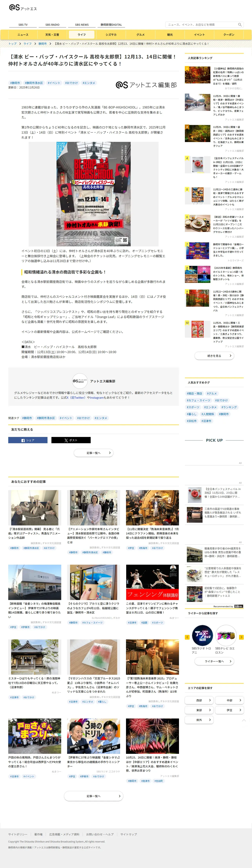This screenshot has width=252, height=868.
Task: Select the シズサカ menu tab
Action: coord(111,35)
